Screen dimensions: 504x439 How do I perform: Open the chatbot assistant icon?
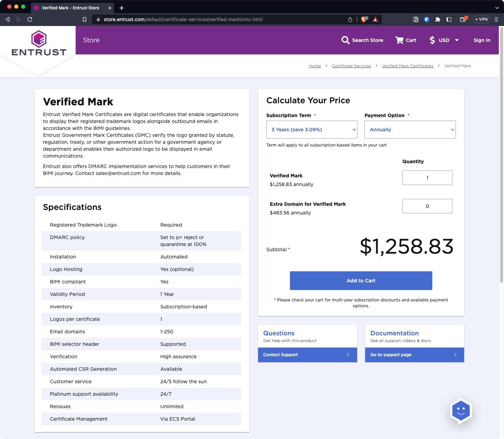(x=461, y=411)
